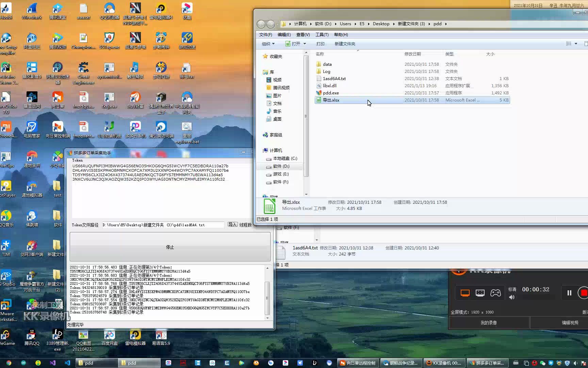Open the 编辑(E) menu
Screen dimensions: 588x368
[x=284, y=34]
